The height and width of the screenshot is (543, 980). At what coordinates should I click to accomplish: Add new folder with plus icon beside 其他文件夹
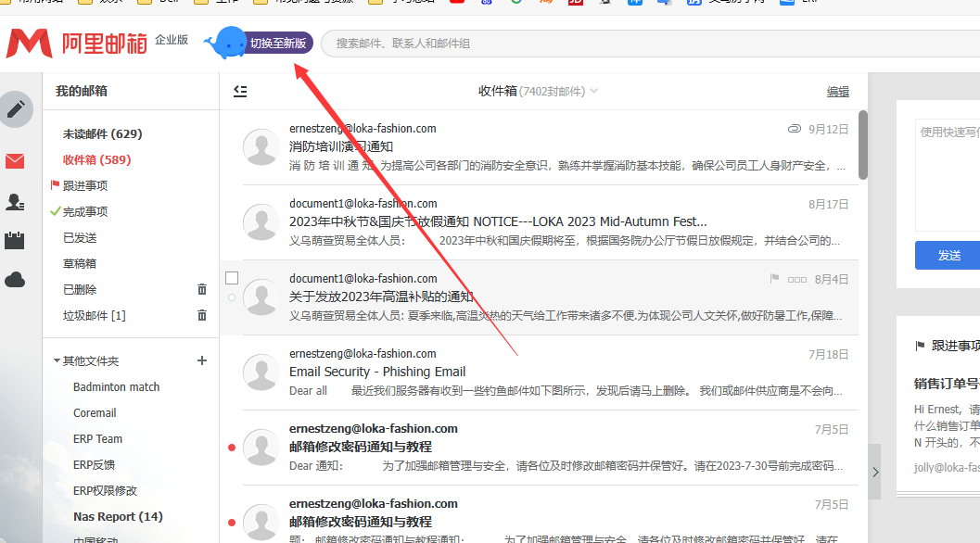coord(202,360)
